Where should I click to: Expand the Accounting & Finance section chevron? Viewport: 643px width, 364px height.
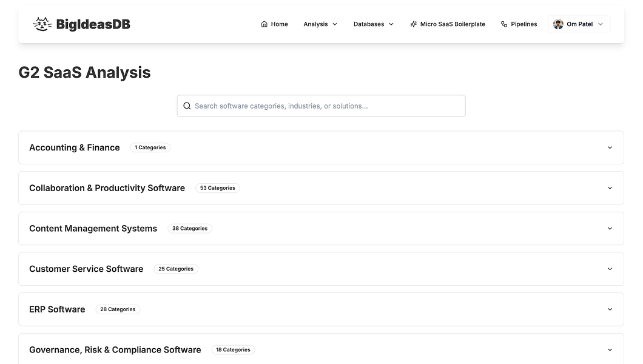[610, 147]
